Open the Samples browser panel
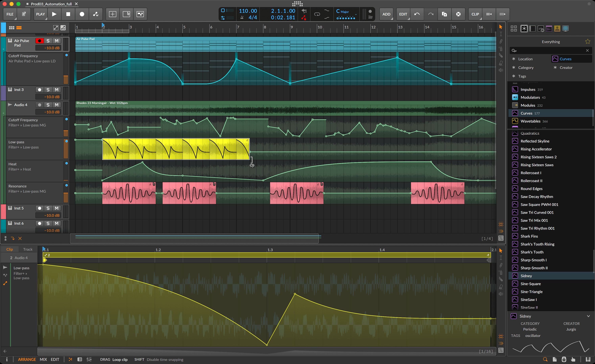The width and height of the screenshot is (595, 364). [549, 29]
